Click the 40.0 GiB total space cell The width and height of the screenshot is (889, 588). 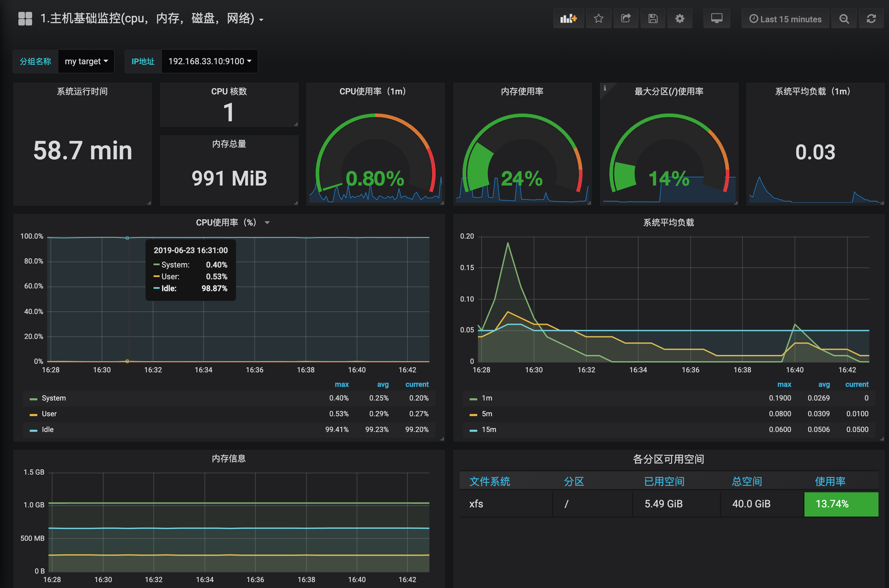pyautogui.click(x=762, y=504)
